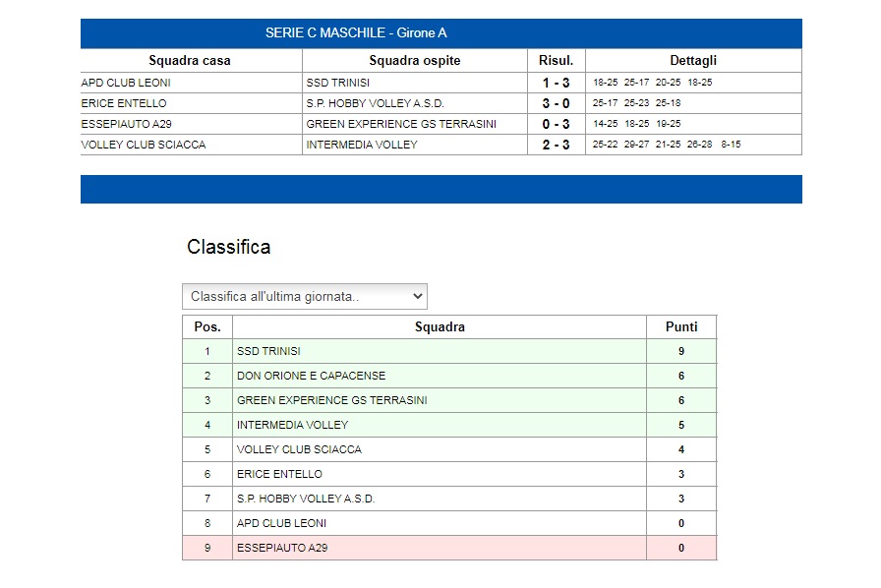Click position 1 in the standings
Viewport: 881px width, 588px height.
coord(207,351)
